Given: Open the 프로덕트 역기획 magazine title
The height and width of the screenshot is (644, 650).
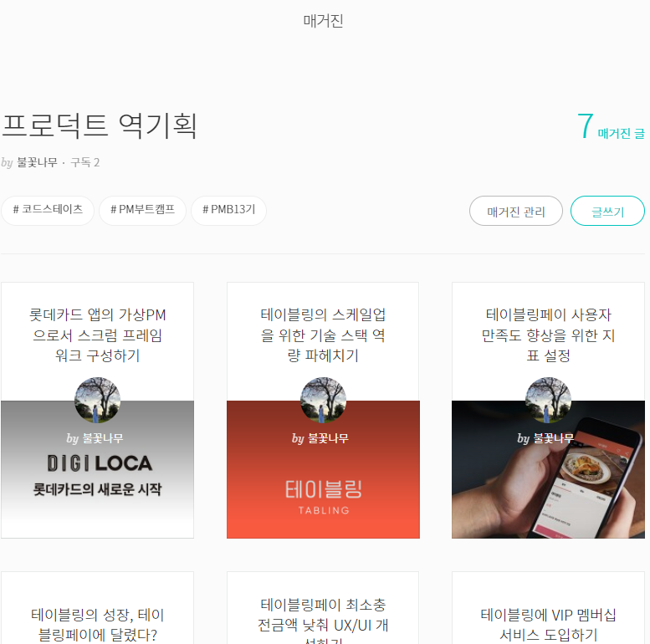Looking at the screenshot, I should (100, 125).
